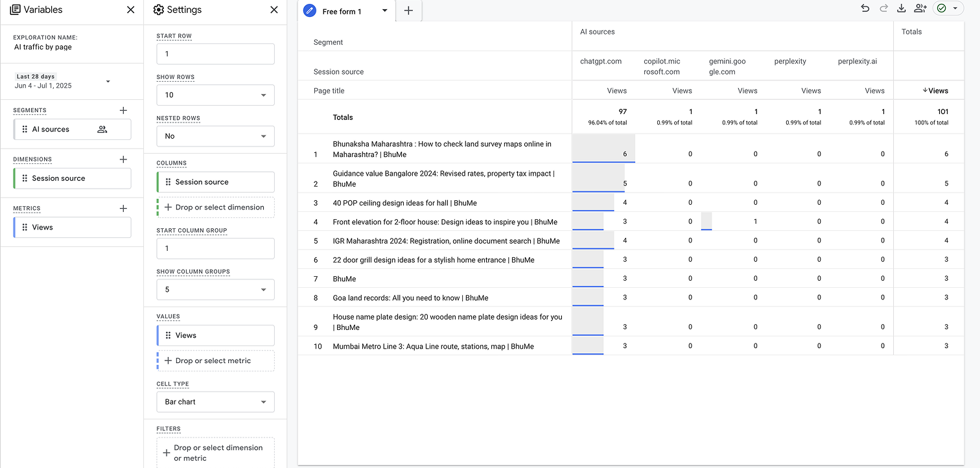Open sharing via the add-person icon

(x=920, y=8)
